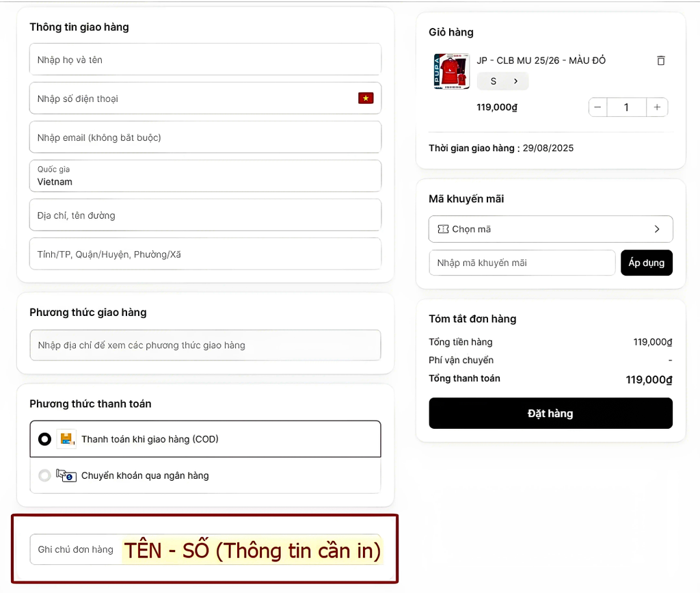Open the JP - CLB MU jersey thumbnail
This screenshot has height=593, width=700.
tap(451, 71)
